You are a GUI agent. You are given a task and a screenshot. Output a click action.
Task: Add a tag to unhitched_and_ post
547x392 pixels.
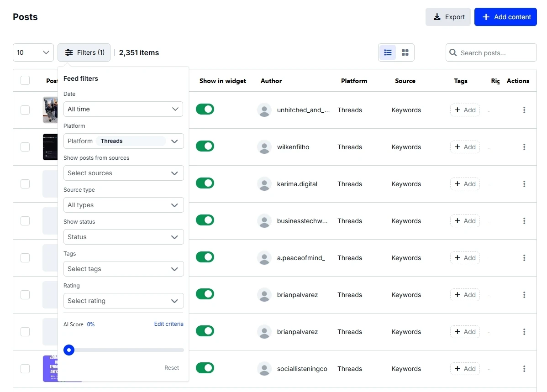coord(465,110)
